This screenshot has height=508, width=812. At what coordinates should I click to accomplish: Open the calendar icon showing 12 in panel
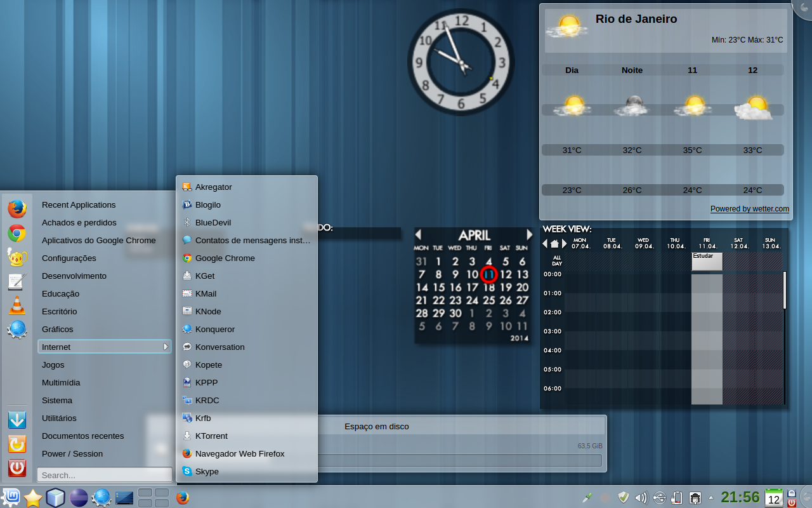(774, 497)
